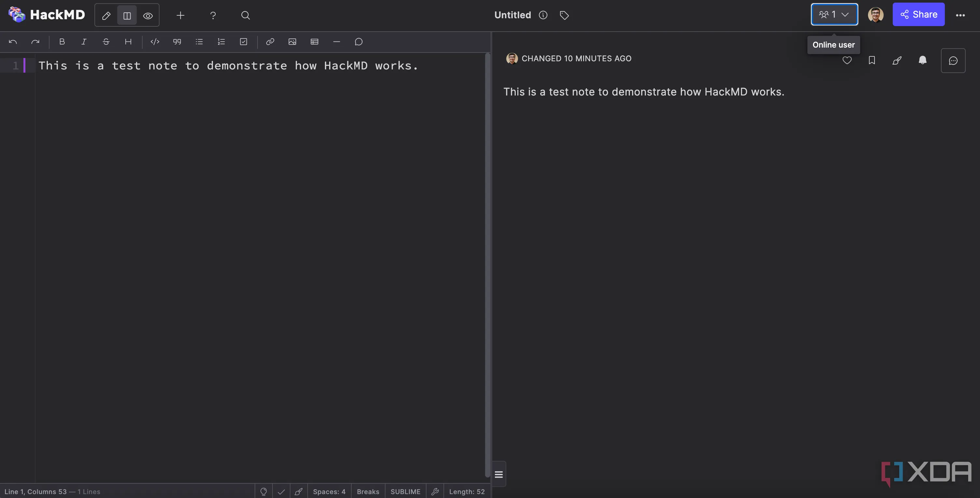This screenshot has height=498, width=980.
Task: Insert a table using the table icon
Action: point(314,42)
